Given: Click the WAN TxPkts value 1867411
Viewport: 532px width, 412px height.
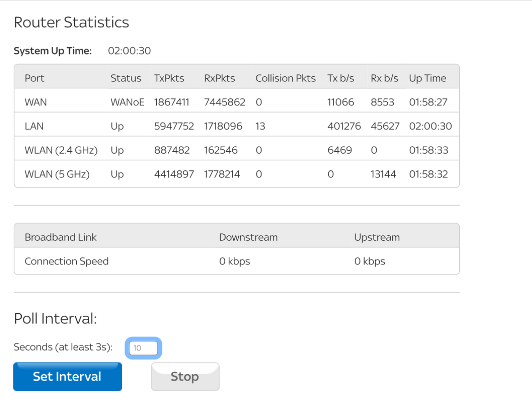Looking at the screenshot, I should click(x=171, y=102).
